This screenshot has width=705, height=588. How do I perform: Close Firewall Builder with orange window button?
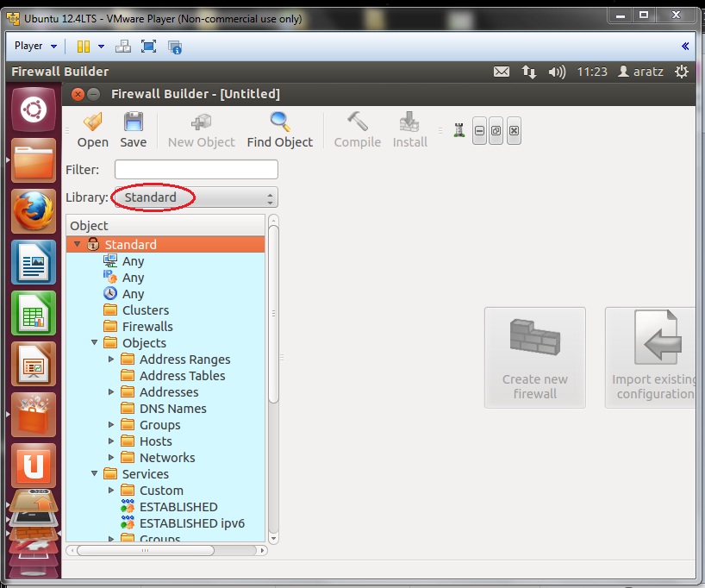point(78,94)
